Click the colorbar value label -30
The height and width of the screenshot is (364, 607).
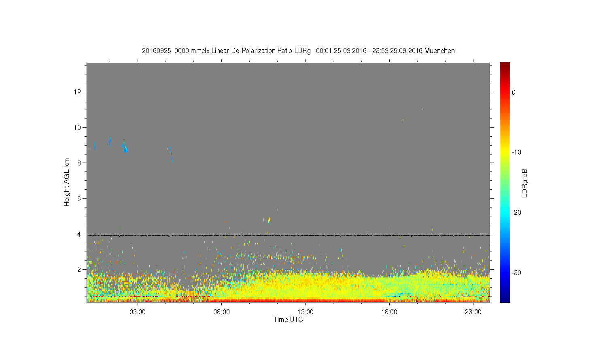[516, 273]
